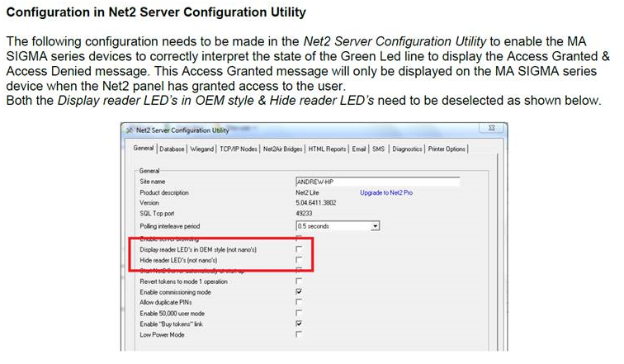
Task: Follow the Upgrade to Net2 Pro link
Action: pyautogui.click(x=386, y=192)
